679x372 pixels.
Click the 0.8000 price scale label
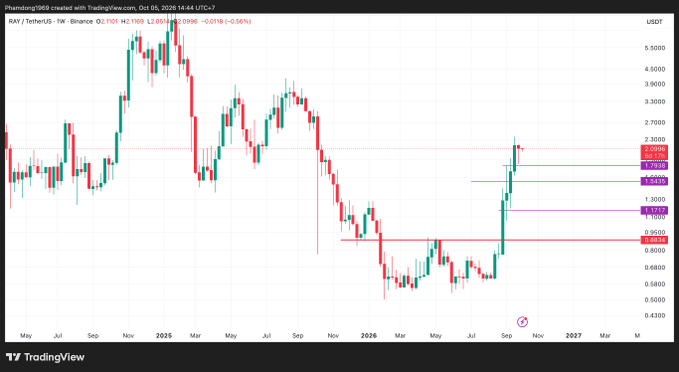tap(654, 250)
